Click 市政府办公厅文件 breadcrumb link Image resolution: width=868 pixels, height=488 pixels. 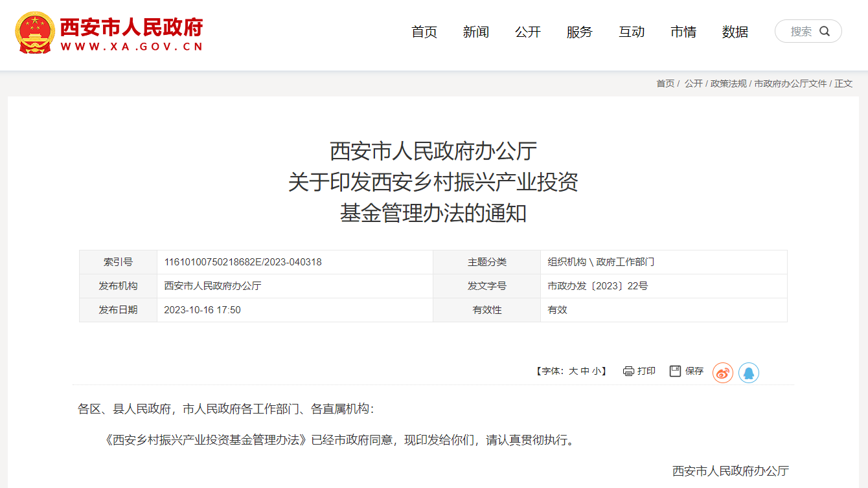pos(790,83)
